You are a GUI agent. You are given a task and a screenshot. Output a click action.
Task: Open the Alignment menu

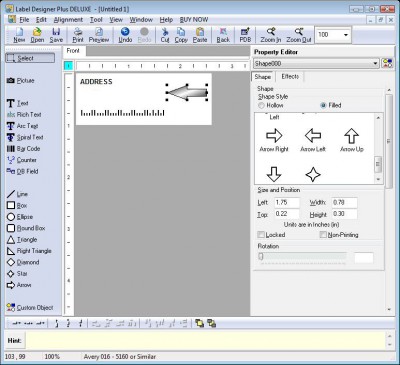pos(68,20)
